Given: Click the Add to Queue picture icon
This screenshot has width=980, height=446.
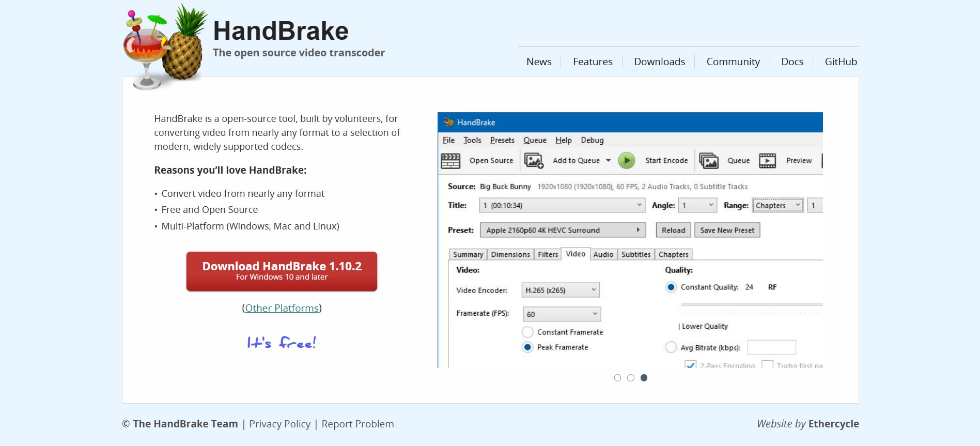Looking at the screenshot, I should [534, 161].
